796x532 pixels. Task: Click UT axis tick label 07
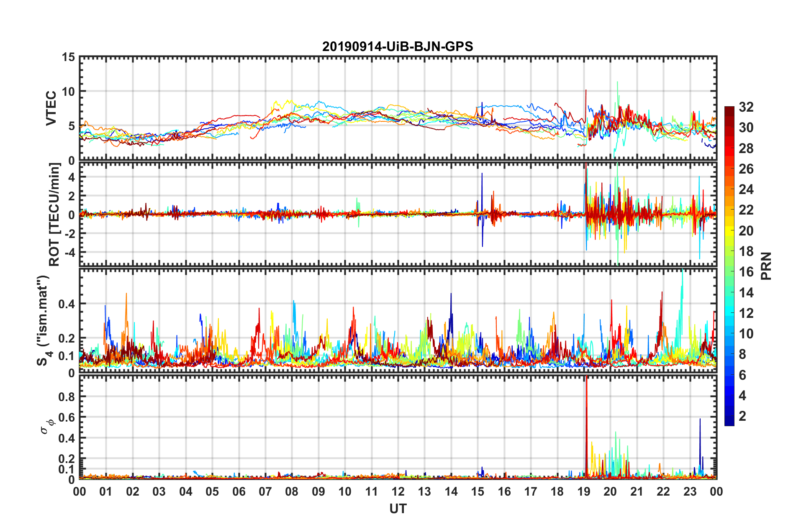[x=265, y=491]
